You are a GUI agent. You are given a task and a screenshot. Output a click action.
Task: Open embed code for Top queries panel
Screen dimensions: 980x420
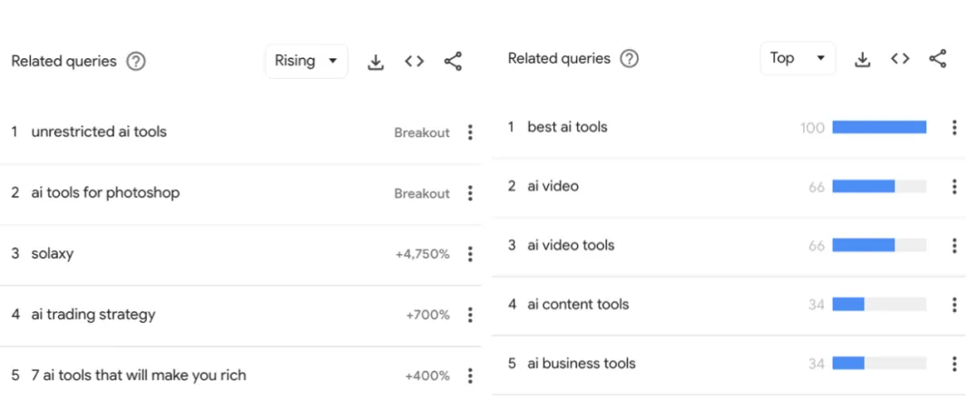point(900,59)
